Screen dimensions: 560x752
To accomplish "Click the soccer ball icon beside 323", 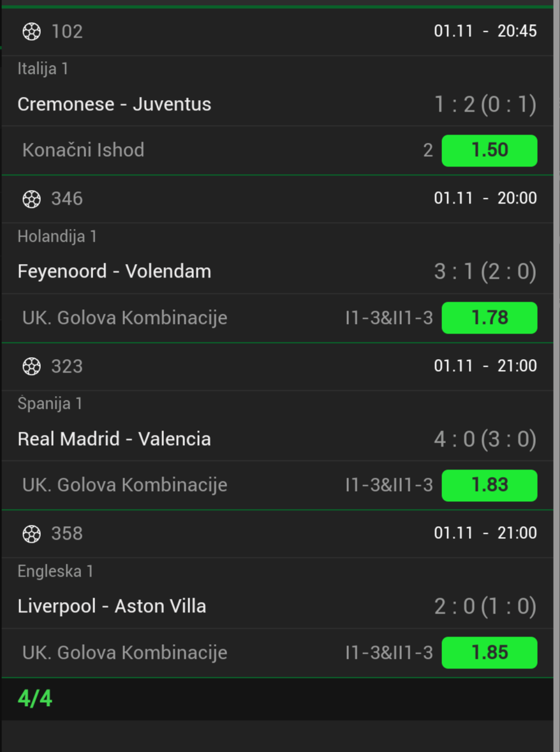I will point(31,366).
